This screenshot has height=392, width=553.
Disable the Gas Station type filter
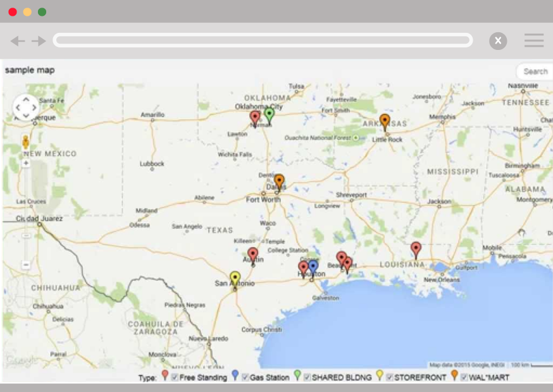click(x=243, y=376)
